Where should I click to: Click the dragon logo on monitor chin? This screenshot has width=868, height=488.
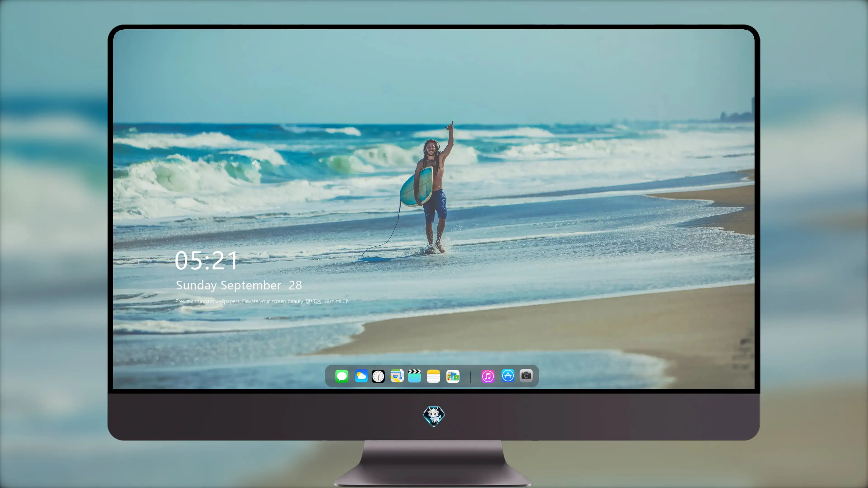coord(434,416)
